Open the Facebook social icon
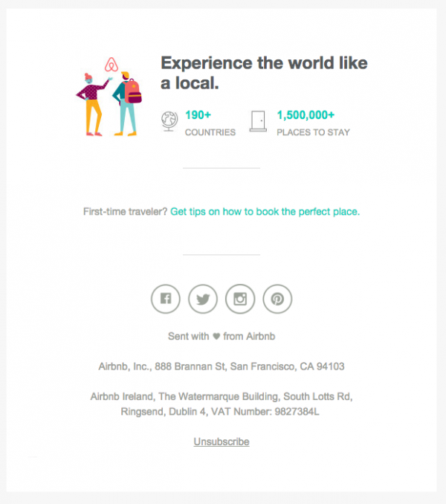Image resolution: width=446 pixels, height=504 pixels. [166, 299]
